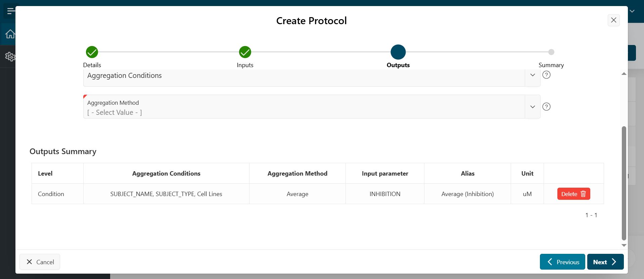The height and width of the screenshot is (279, 644).
Task: Click the scrollbar up arrow
Action: click(624, 74)
